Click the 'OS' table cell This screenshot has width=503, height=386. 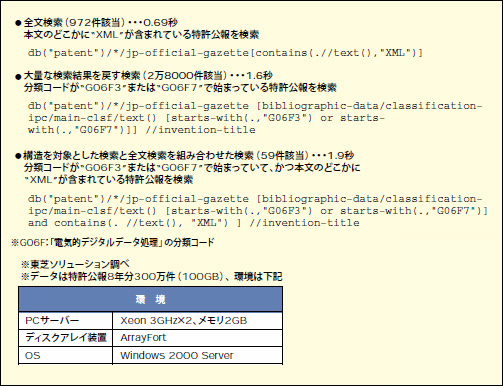[66, 356]
